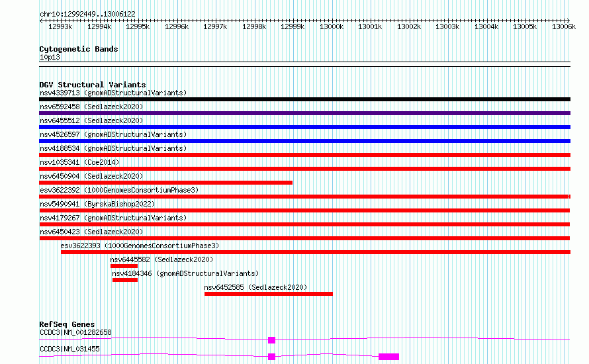Screen dimensions: 589x364
Task: Click label nsv4188534 (gnomADStructuralVariants)
Action: tap(113, 148)
